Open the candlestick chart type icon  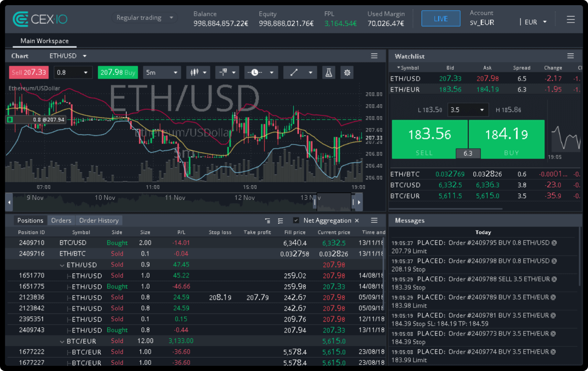[x=194, y=73]
